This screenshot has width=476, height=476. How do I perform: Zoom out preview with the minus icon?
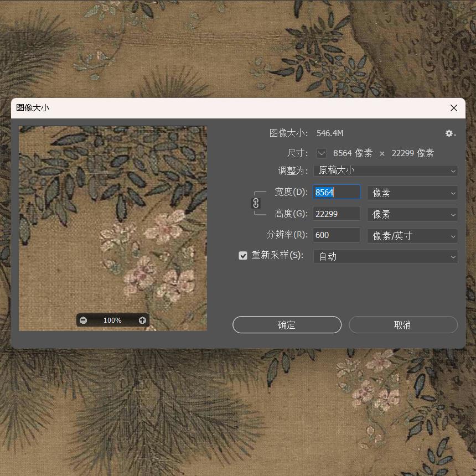pos(83,320)
